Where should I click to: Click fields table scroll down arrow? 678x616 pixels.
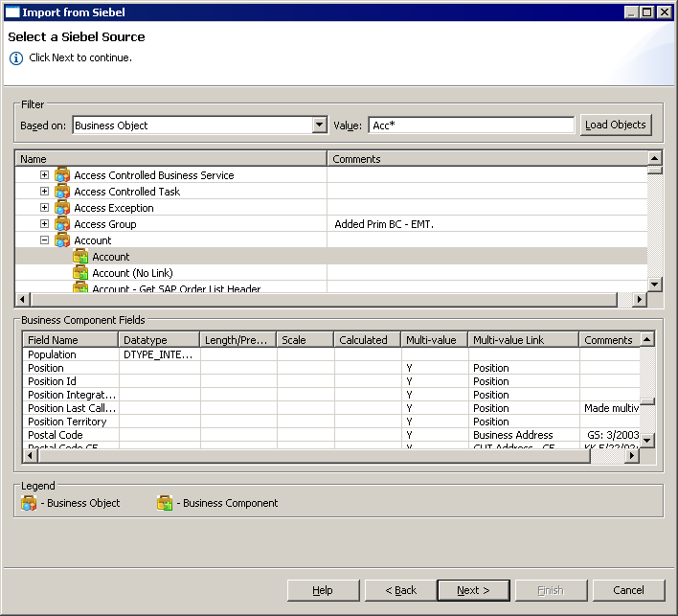646,441
